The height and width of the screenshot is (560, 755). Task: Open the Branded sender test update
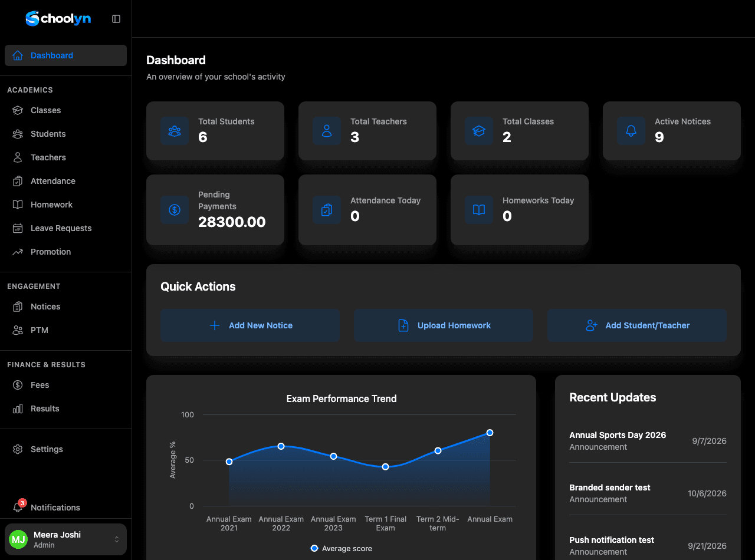tap(648, 493)
